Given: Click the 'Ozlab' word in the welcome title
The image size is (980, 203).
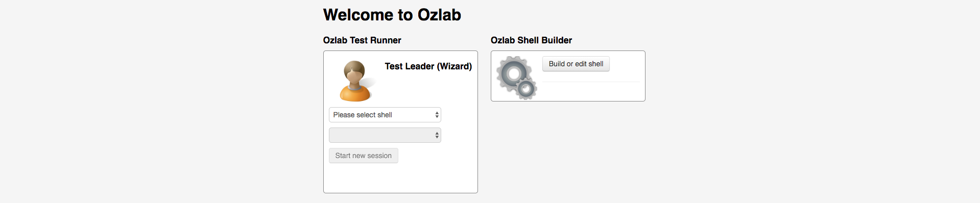Looking at the screenshot, I should 439,15.
